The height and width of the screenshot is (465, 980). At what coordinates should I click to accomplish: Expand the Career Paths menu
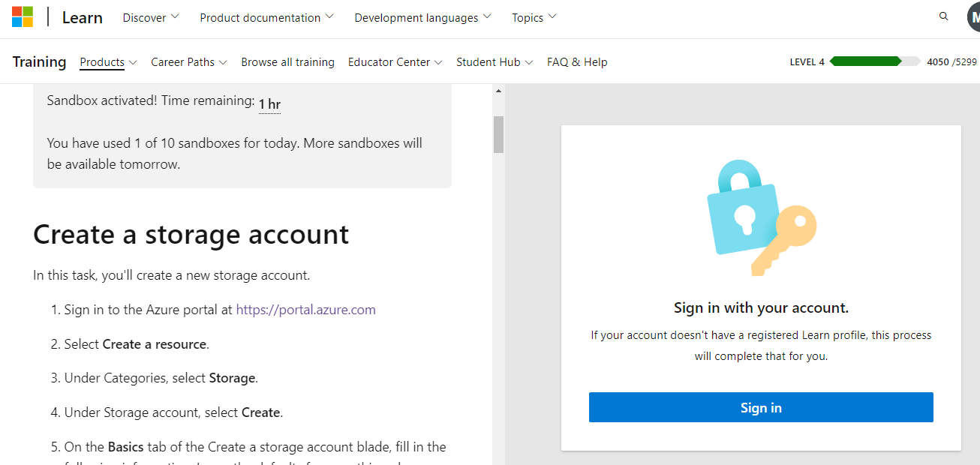(x=189, y=62)
